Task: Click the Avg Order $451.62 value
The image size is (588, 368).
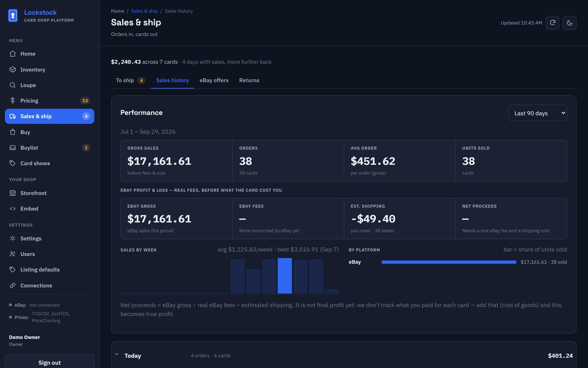Action: pos(373,161)
